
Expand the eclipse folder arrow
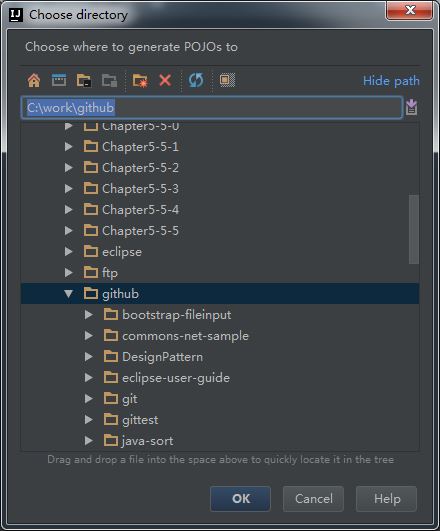[x=68, y=252]
